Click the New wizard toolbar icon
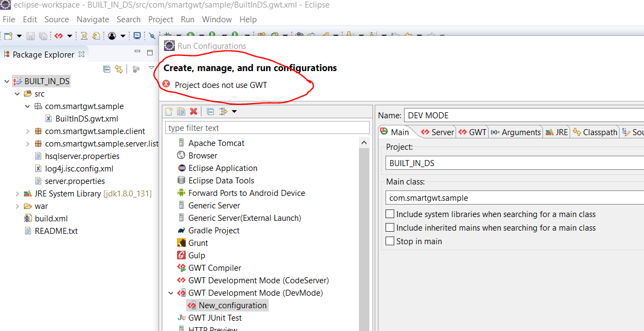 pyautogui.click(x=8, y=36)
